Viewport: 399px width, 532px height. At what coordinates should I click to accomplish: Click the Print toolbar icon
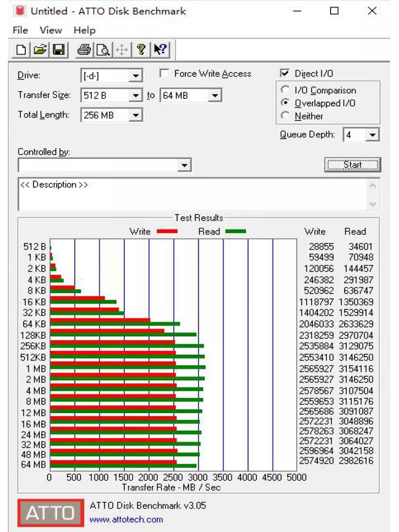84,50
